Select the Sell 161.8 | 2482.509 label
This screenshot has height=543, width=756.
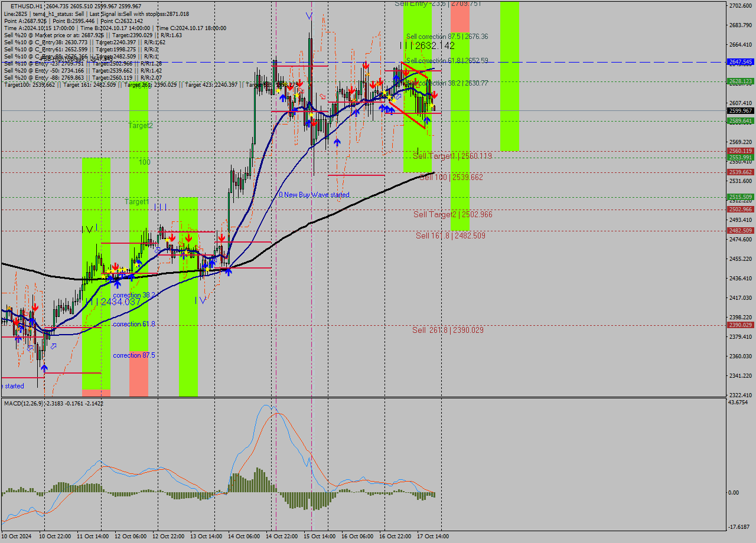pyautogui.click(x=451, y=235)
